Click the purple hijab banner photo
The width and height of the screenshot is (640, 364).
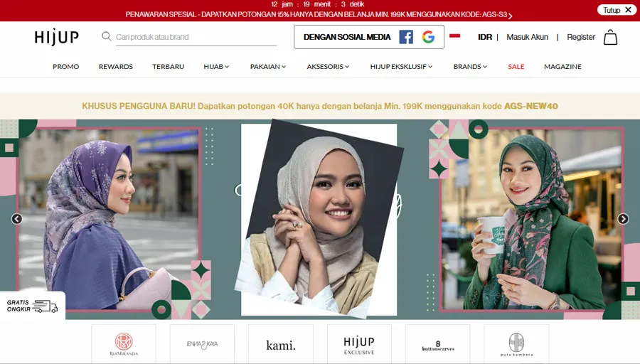(x=110, y=219)
